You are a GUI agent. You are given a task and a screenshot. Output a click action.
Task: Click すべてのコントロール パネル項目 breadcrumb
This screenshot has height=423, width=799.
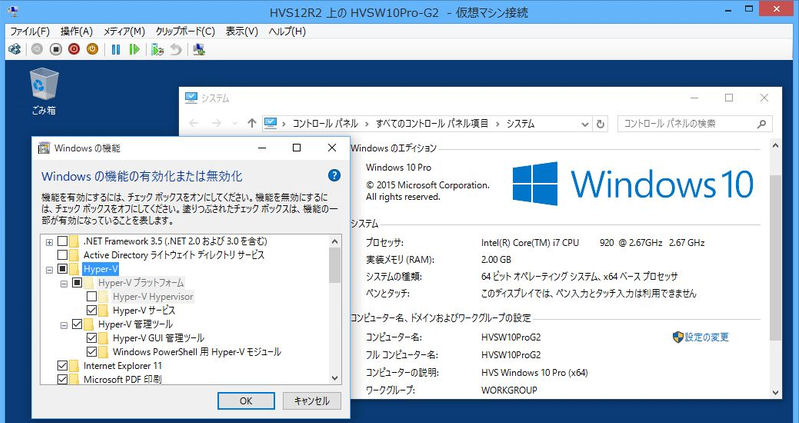[432, 124]
